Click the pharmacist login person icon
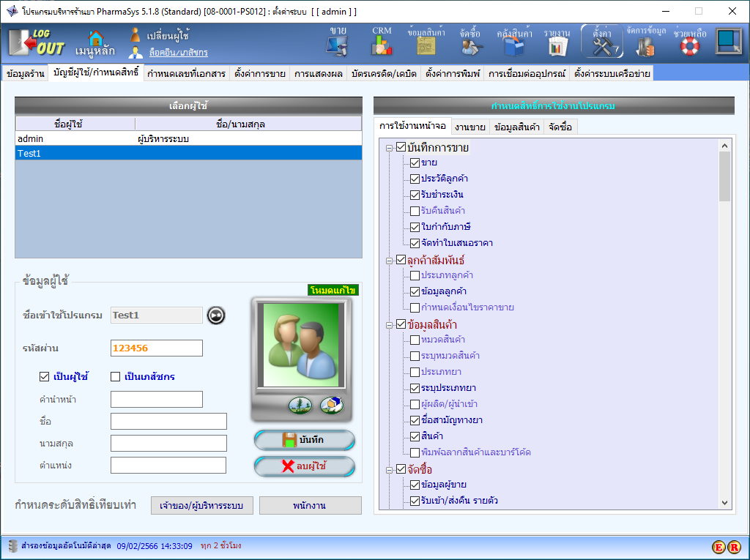The image size is (750, 560). (x=135, y=52)
